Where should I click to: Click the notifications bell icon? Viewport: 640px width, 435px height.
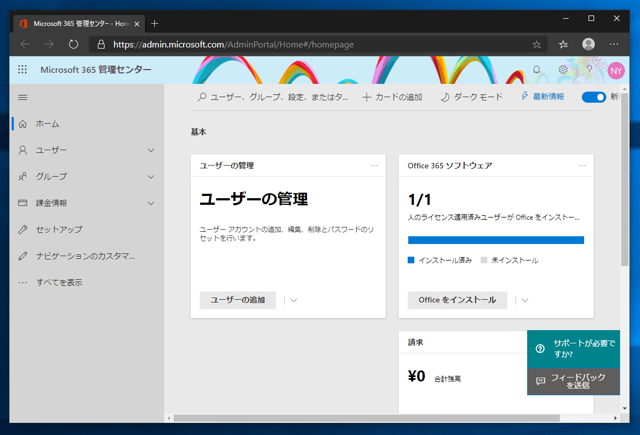[536, 70]
